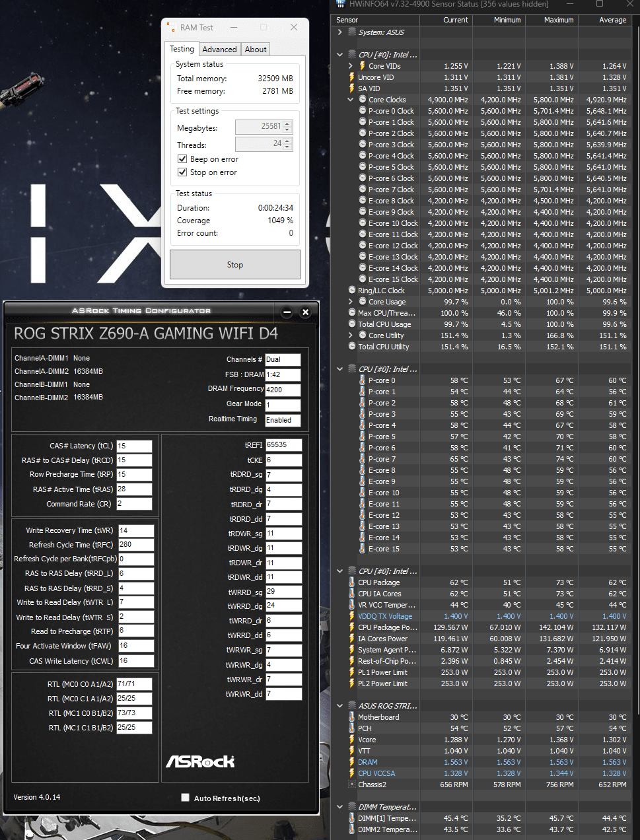Open the About tab in RAM Test

point(256,50)
